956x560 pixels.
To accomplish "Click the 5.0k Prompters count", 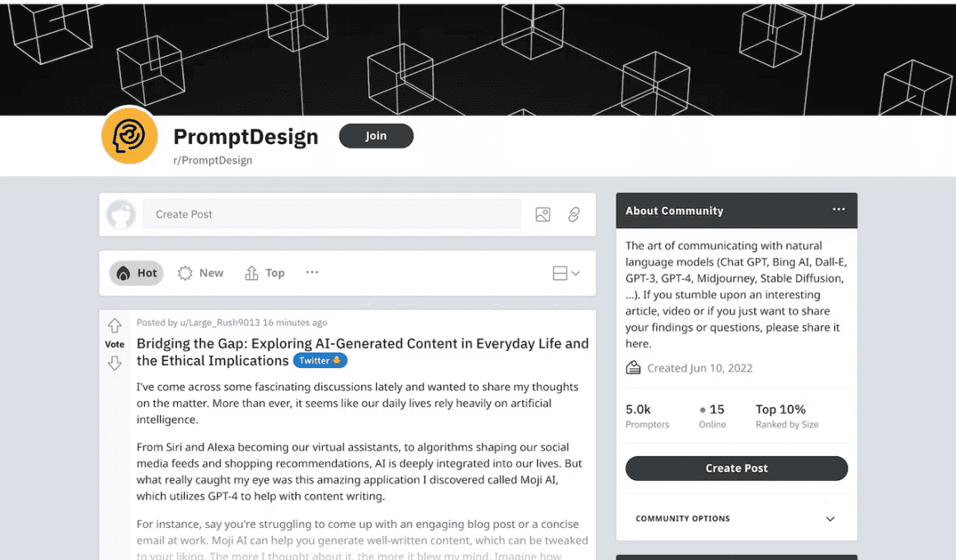I will (x=648, y=416).
